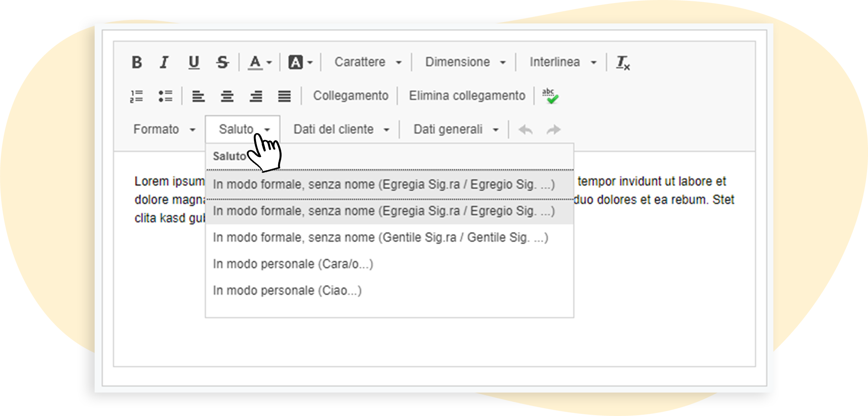Viewport: 868px width, 416px height.
Task: Toggle bold formatting
Action: pyautogui.click(x=137, y=62)
